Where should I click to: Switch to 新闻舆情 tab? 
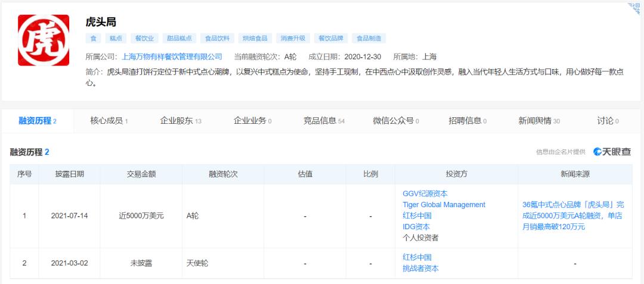point(539,121)
